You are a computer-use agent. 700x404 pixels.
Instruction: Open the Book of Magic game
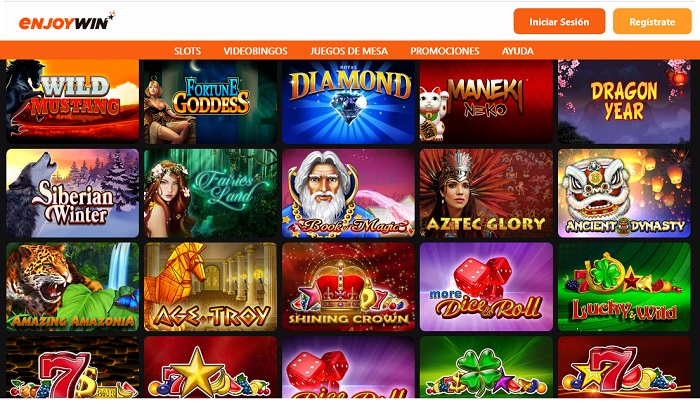[348, 193]
